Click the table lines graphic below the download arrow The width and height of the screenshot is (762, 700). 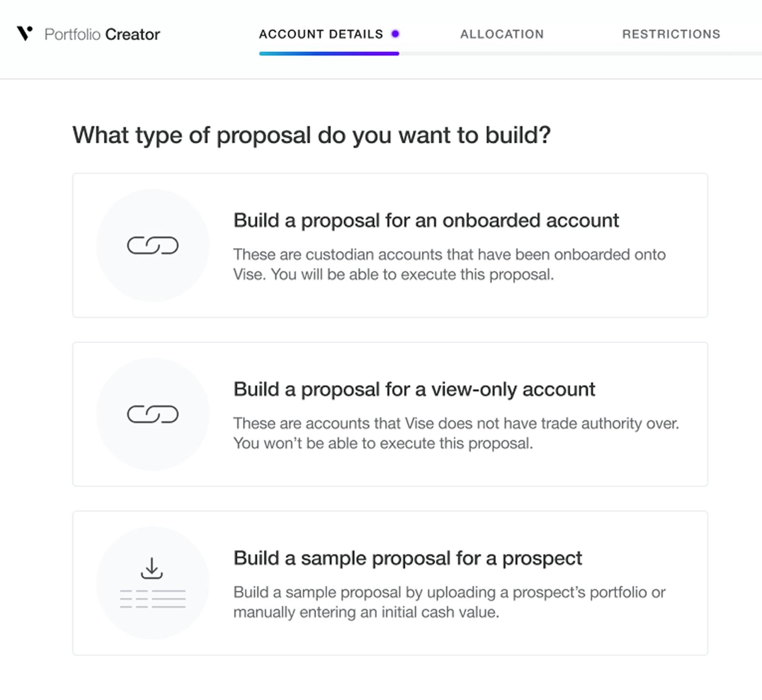pyautogui.click(x=152, y=599)
